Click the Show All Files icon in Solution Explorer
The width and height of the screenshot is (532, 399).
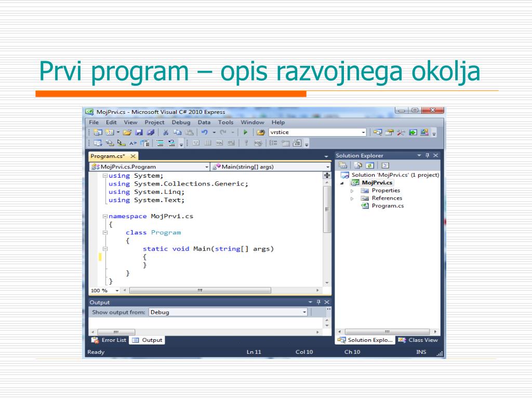pos(358,165)
